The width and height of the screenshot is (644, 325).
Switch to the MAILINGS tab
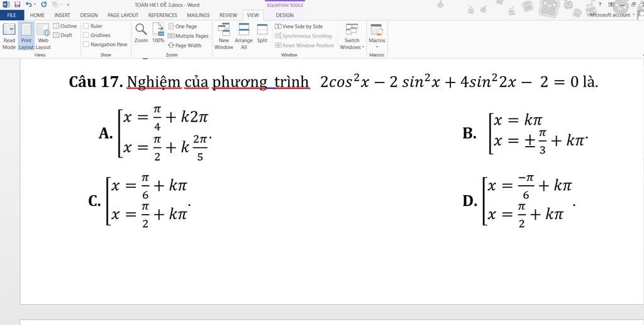198,15
